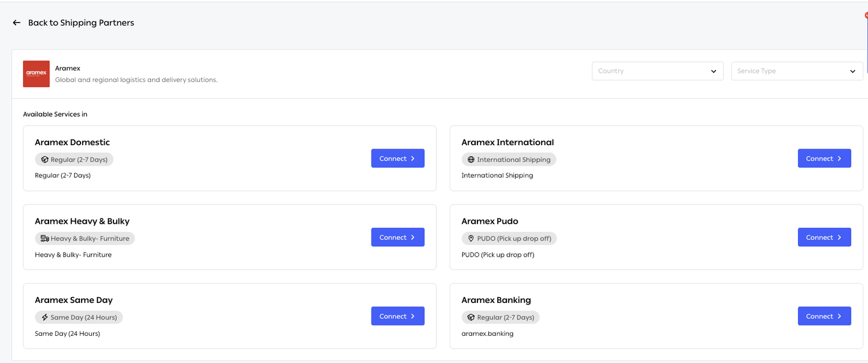
Task: Open the Service Type dropdown
Action: [797, 71]
